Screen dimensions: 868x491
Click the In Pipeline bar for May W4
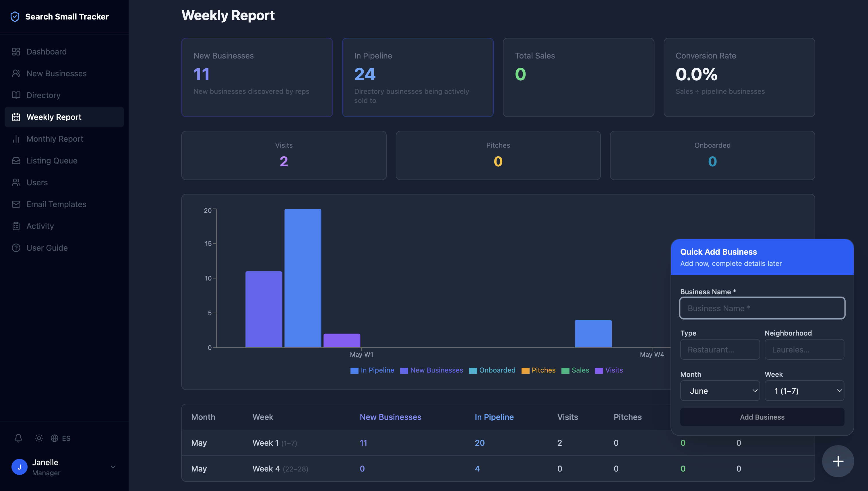pos(593,334)
